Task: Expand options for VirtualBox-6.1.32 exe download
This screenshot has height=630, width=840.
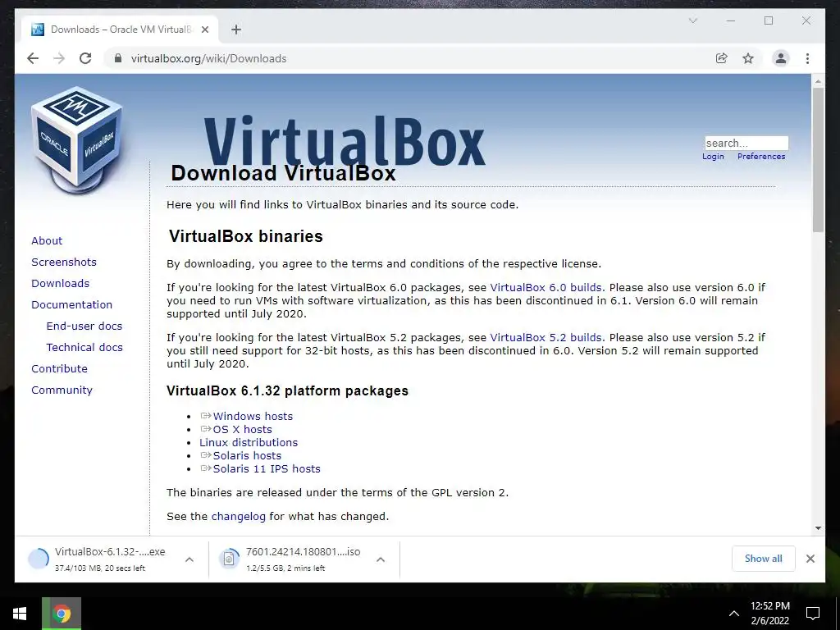Action: 189,559
